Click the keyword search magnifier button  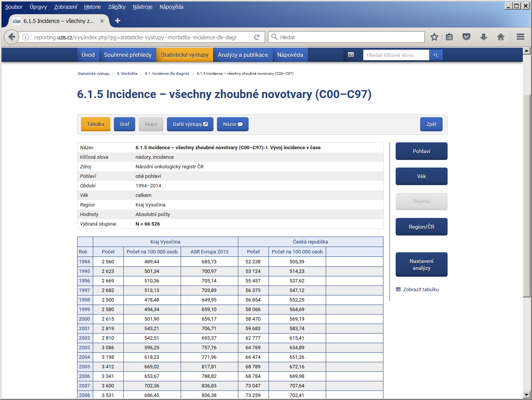coord(436,55)
